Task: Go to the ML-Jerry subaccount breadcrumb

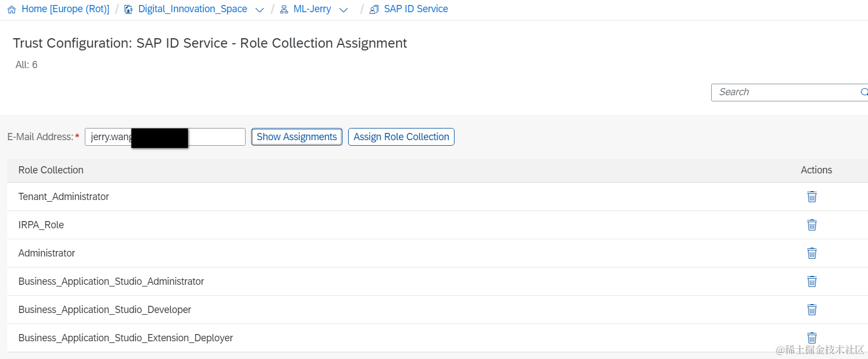Action: coord(312,9)
